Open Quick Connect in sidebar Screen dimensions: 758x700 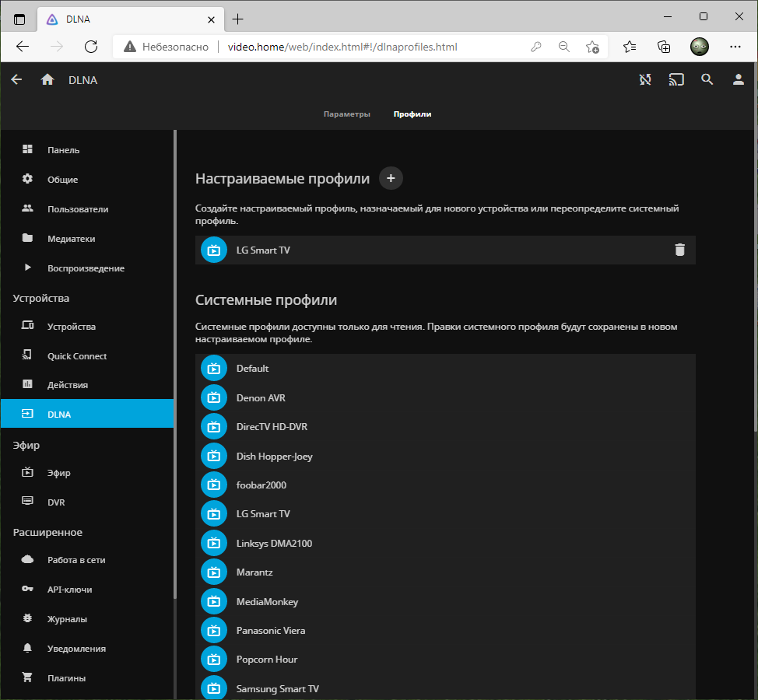pos(87,356)
